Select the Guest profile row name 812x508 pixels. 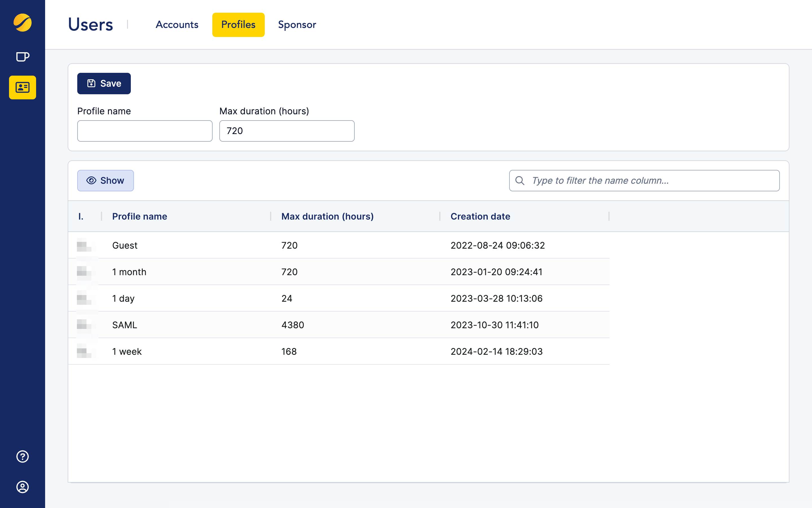coord(125,245)
